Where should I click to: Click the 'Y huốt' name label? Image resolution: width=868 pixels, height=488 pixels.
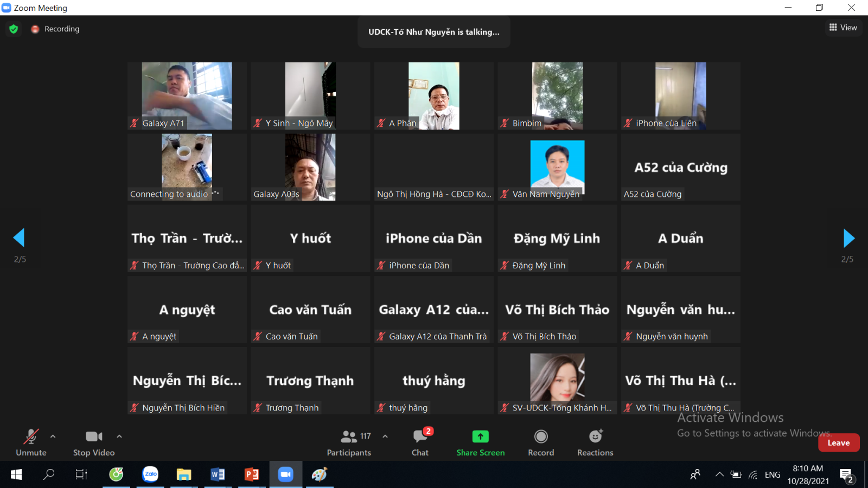pos(272,265)
